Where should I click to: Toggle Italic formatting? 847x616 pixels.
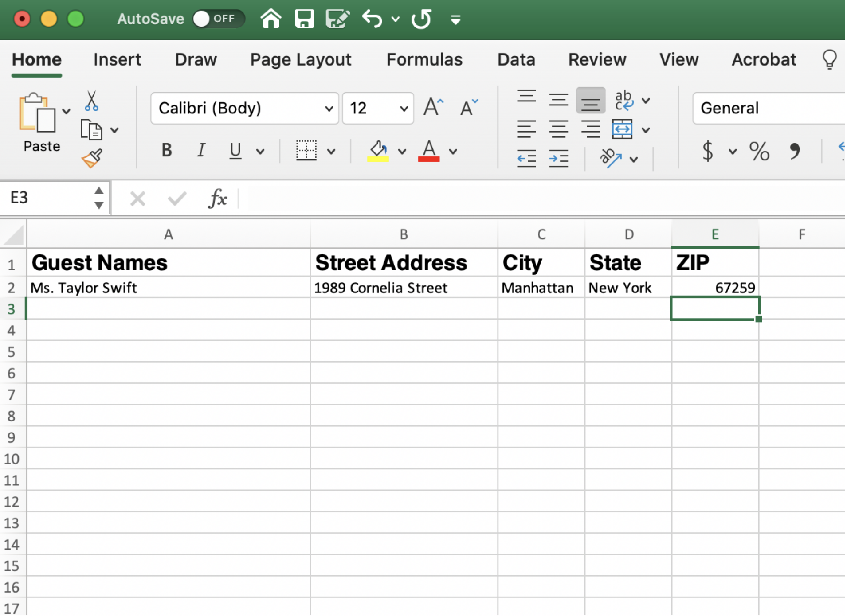tap(201, 151)
